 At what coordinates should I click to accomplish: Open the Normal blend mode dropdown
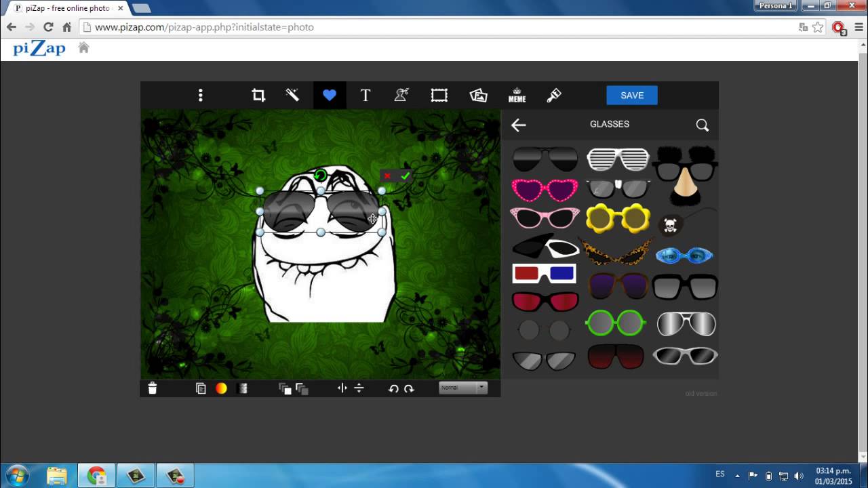tap(463, 388)
